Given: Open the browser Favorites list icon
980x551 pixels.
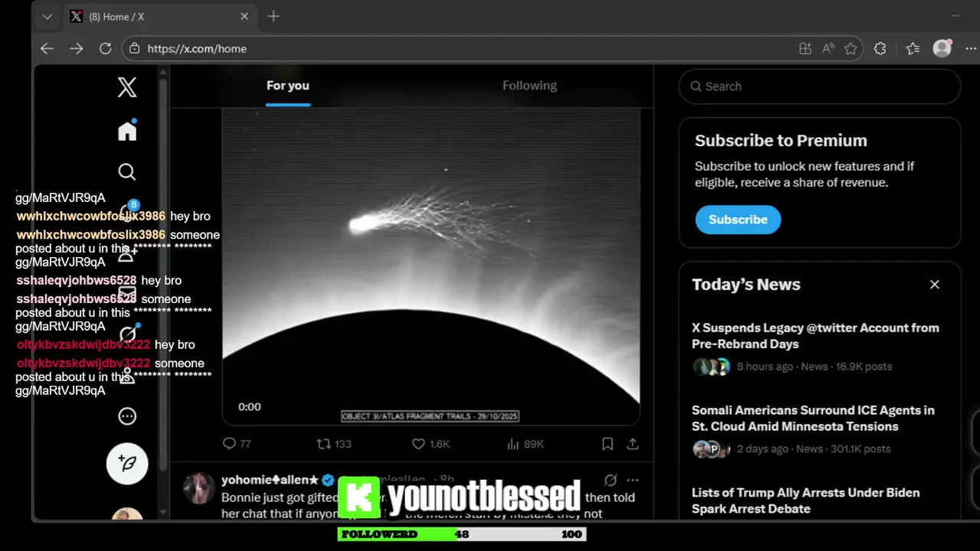Looking at the screenshot, I should pyautogui.click(x=913, y=48).
